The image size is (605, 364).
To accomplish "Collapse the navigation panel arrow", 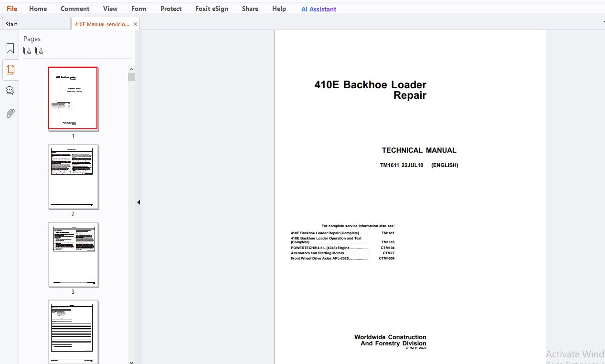I will [138, 202].
